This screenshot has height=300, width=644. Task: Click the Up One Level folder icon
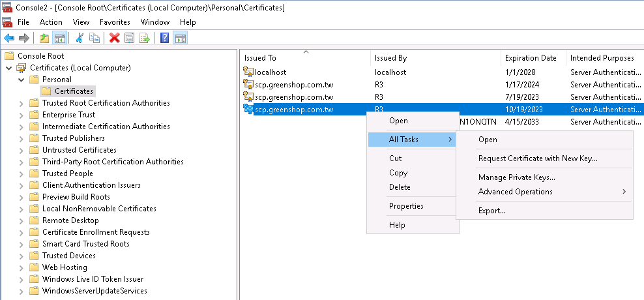(x=44, y=38)
